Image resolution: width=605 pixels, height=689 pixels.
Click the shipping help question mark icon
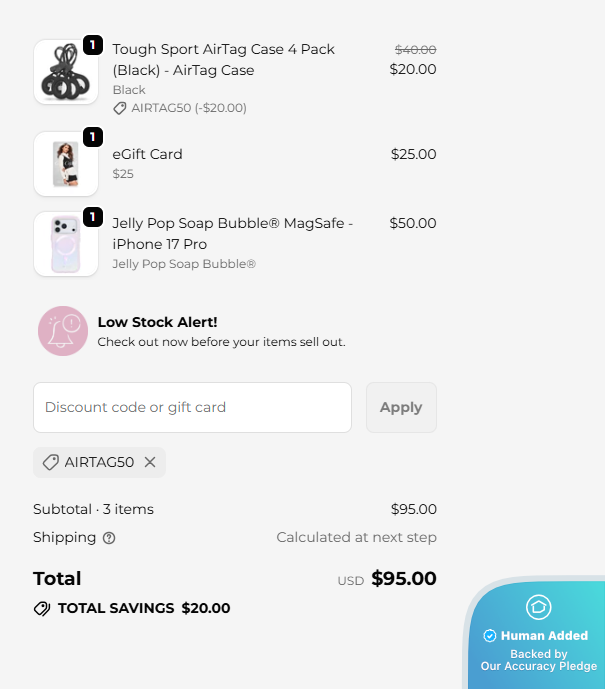[109, 538]
